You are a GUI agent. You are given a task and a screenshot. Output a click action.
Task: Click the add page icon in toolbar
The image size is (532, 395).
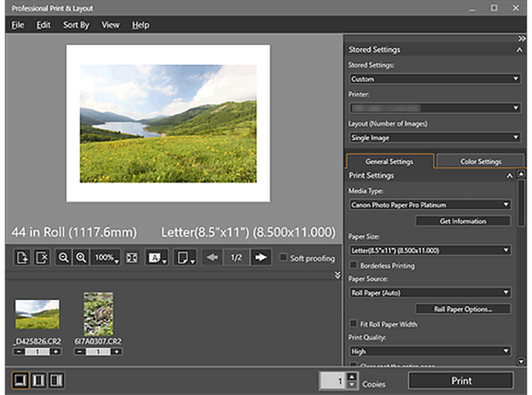click(x=22, y=258)
